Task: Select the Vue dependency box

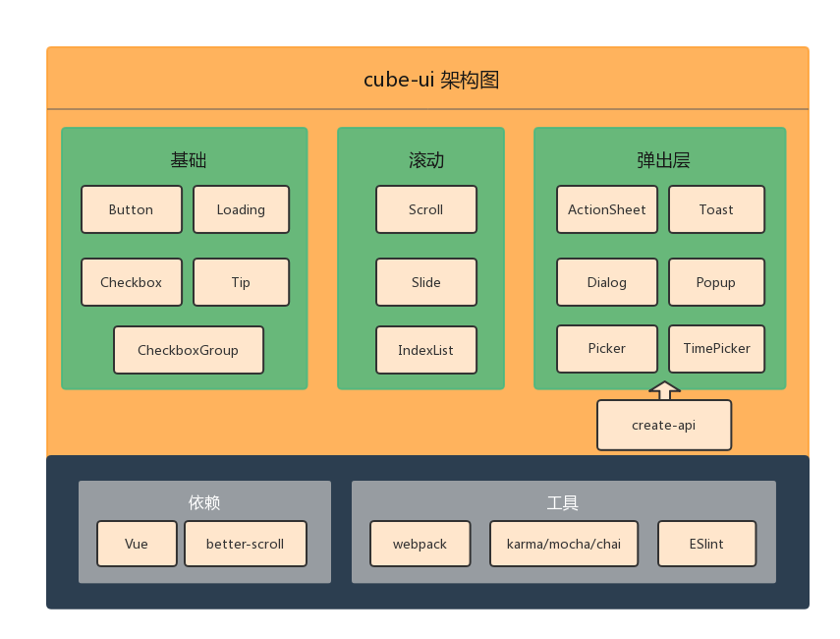Action: click(138, 544)
